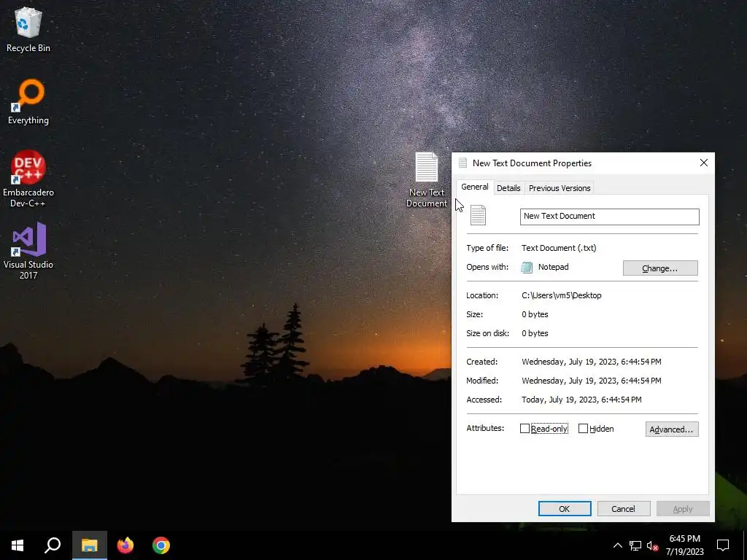Click the file name field 'New Text Document'

coord(609,216)
